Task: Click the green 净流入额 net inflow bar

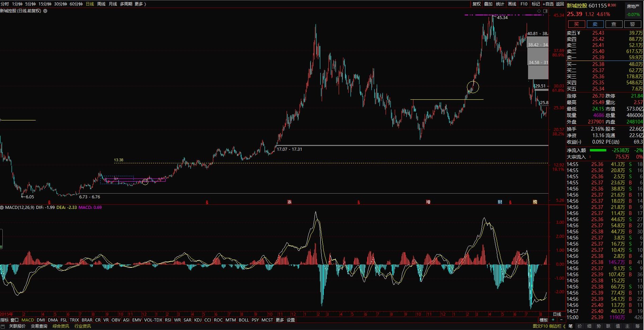Action: [x=598, y=150]
